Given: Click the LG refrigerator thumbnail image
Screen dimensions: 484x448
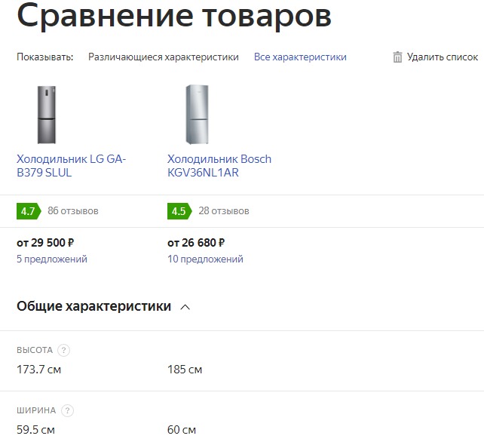Looking at the screenshot, I should pyautogui.click(x=47, y=115).
